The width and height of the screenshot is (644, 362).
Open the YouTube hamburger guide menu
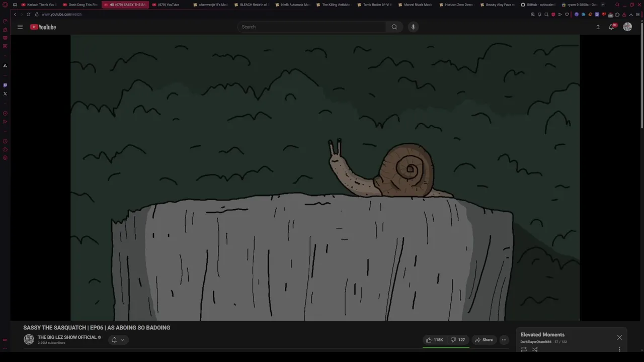[x=20, y=27]
